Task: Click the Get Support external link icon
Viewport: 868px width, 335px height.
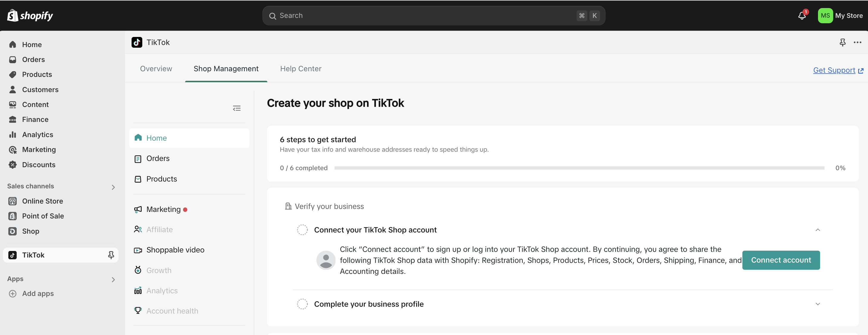Action: (861, 71)
